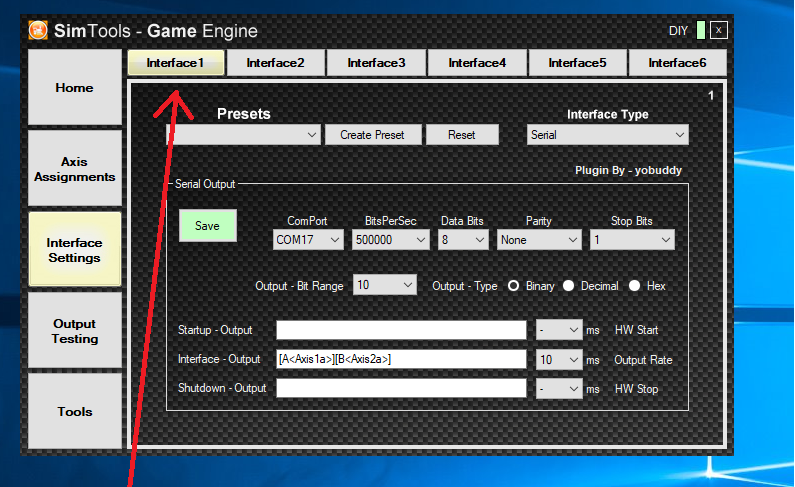795x487 pixels.
Task: Open the Home section
Action: (75, 87)
